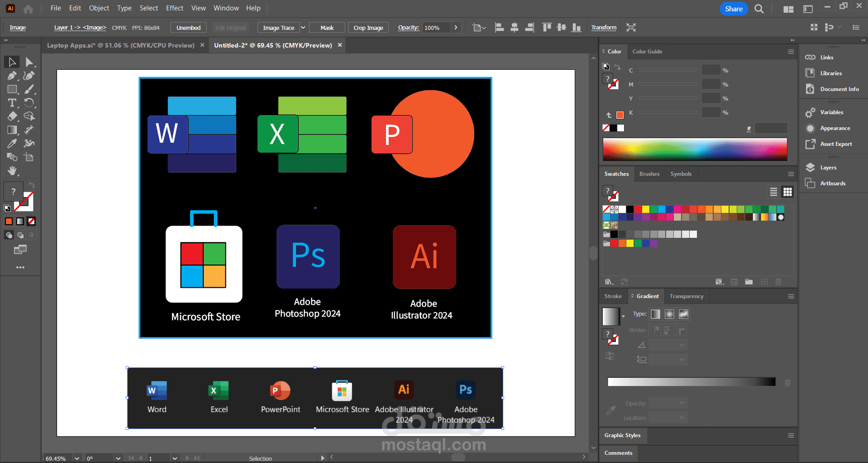The height and width of the screenshot is (463, 868).
Task: Open the Asset Export panel
Action: click(x=836, y=144)
